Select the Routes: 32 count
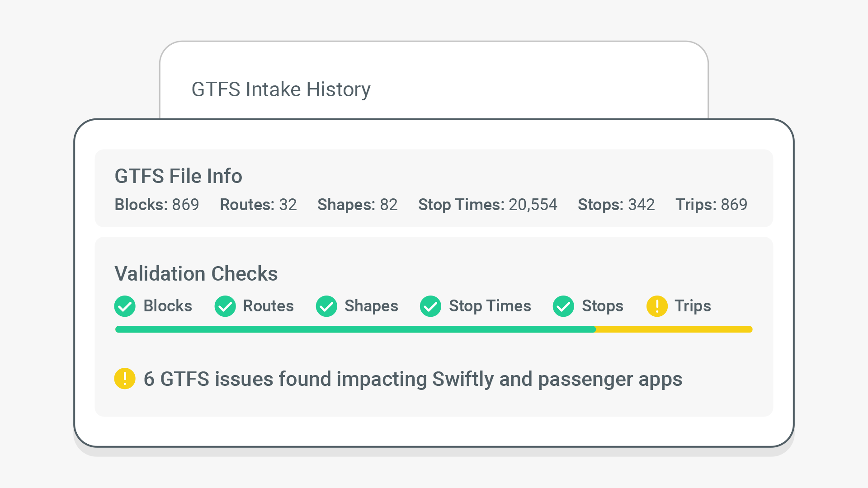 coord(258,205)
